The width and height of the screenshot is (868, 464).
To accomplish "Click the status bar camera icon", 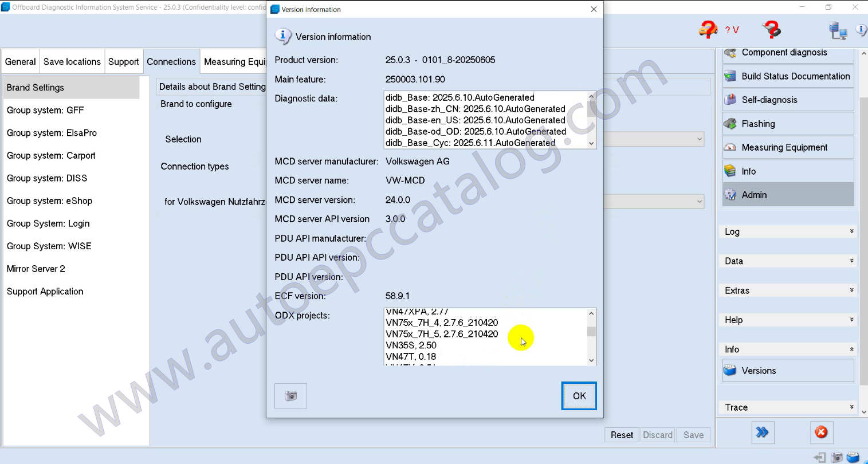I will click(x=836, y=457).
